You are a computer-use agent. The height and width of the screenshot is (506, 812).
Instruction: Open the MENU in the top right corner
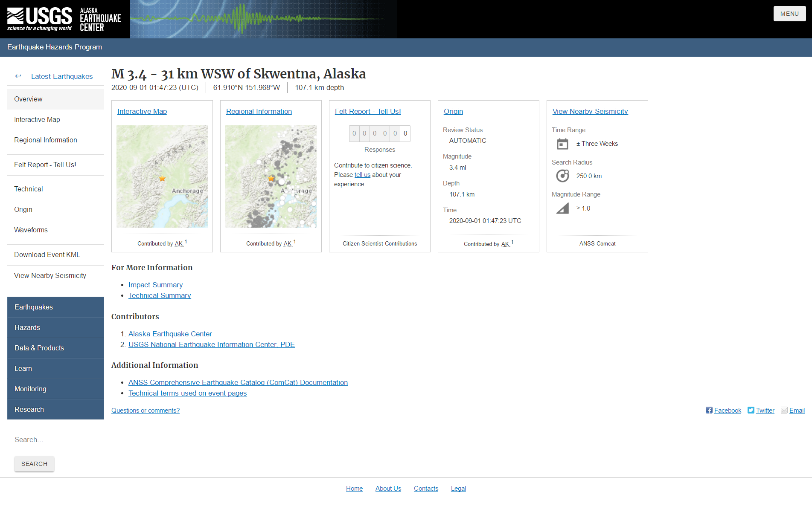pyautogui.click(x=789, y=13)
